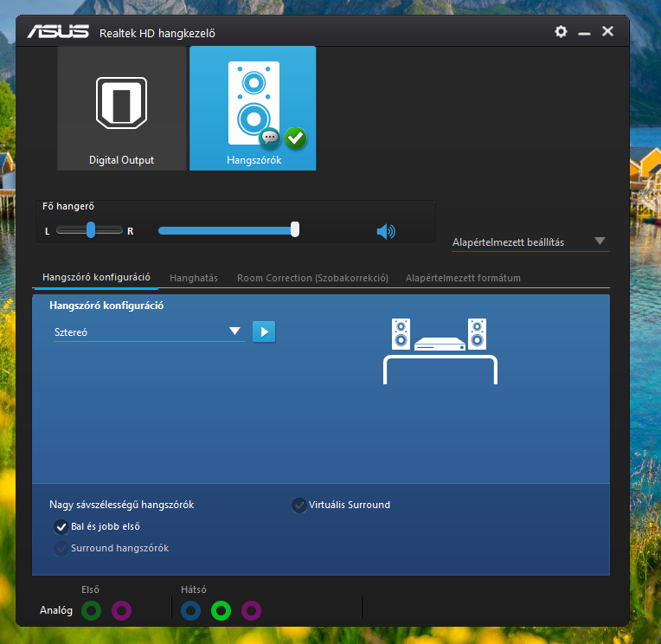Image resolution: width=661 pixels, height=644 pixels.
Task: Select the Digital Output device tile
Action: [x=122, y=108]
